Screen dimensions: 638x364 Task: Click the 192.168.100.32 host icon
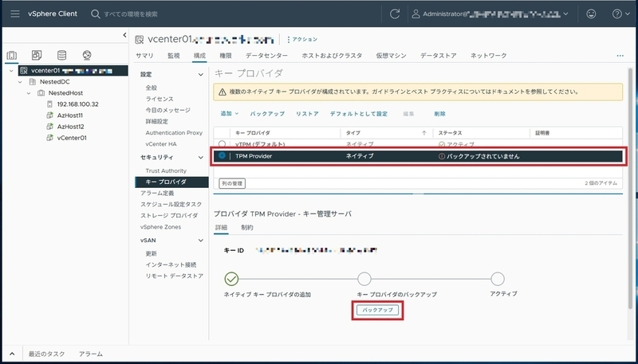click(49, 104)
